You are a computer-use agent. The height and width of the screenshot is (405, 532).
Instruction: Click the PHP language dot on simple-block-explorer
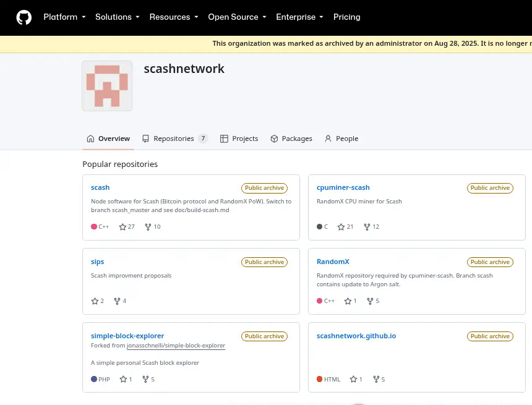(x=94, y=379)
